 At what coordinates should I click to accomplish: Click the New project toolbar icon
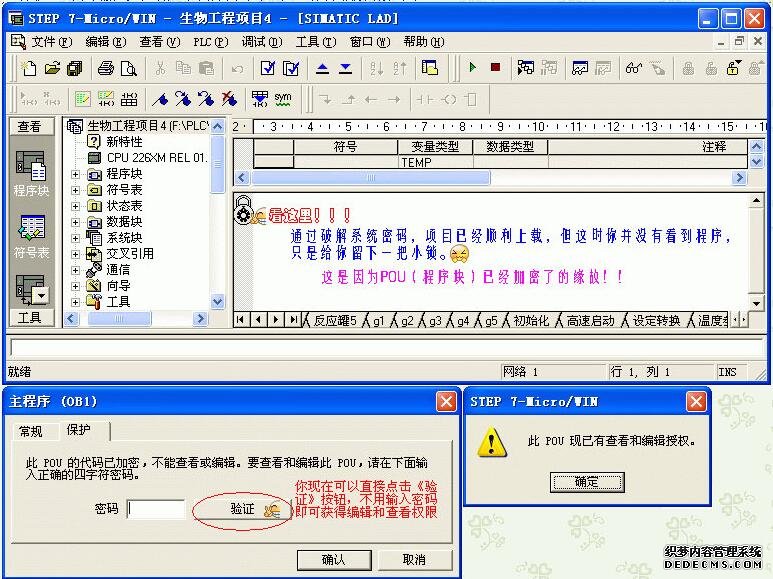click(28, 68)
